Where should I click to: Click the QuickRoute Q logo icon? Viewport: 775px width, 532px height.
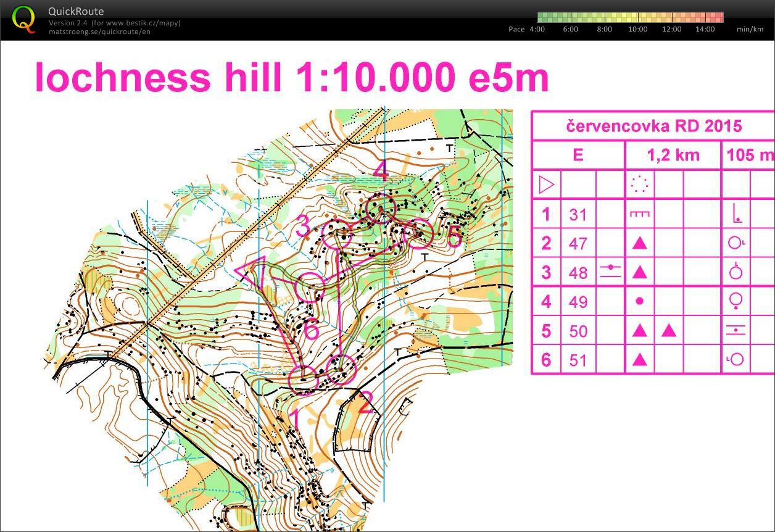point(23,19)
